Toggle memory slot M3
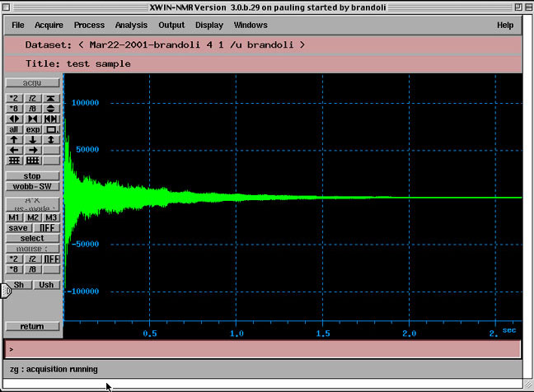This screenshot has height=392, width=534. [x=51, y=217]
